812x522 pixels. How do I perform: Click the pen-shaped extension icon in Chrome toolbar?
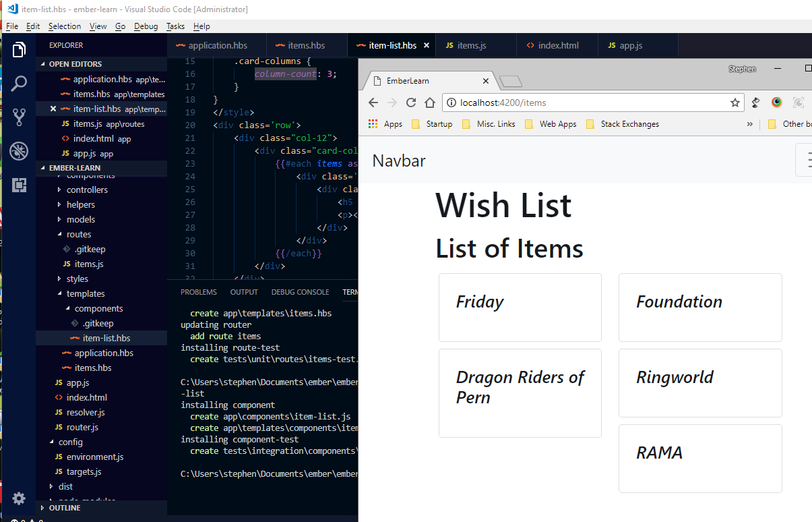(755, 103)
